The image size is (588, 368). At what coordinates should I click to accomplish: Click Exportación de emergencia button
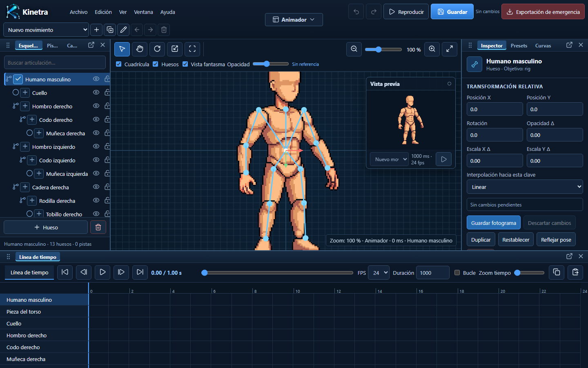(543, 12)
